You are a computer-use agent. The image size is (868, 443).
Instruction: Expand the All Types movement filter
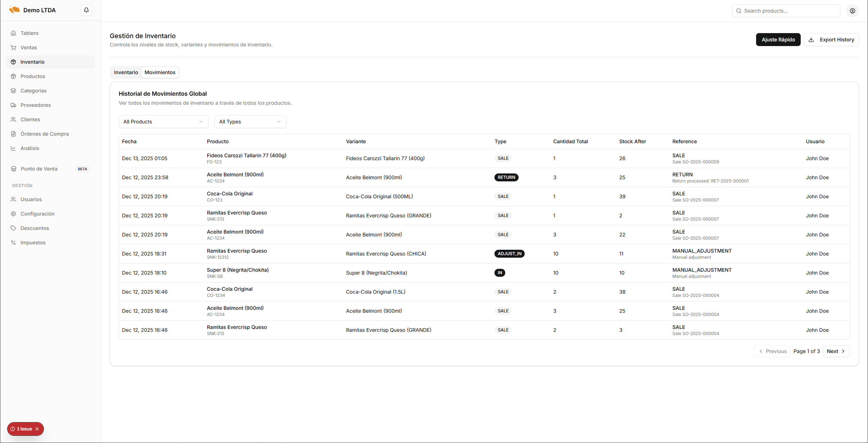click(x=250, y=121)
